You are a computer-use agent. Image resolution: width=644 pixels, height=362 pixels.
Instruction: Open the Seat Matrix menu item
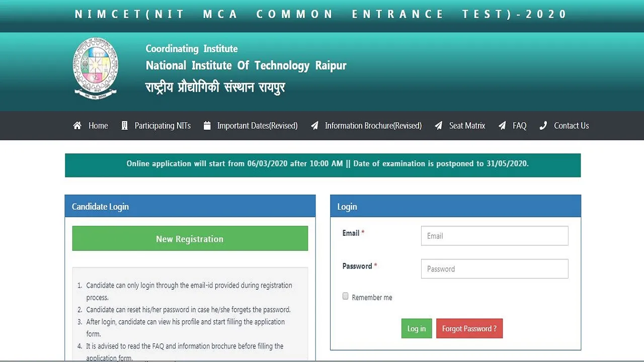point(467,126)
